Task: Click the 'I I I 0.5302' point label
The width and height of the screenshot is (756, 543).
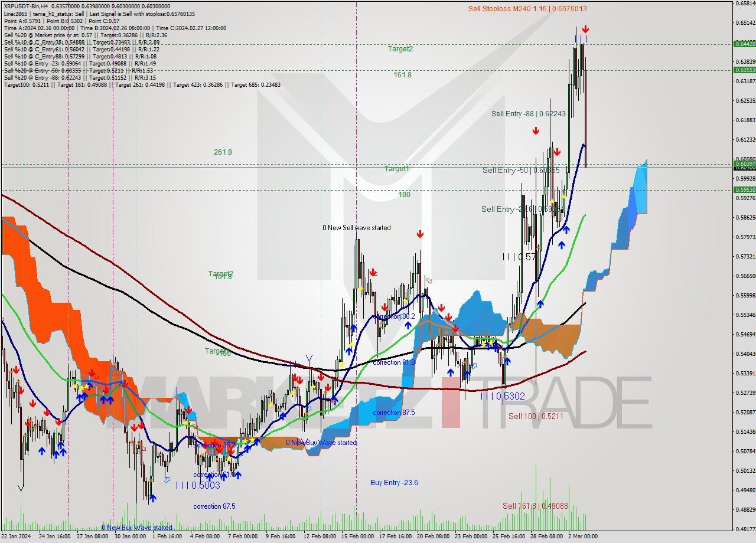Action: [503, 397]
